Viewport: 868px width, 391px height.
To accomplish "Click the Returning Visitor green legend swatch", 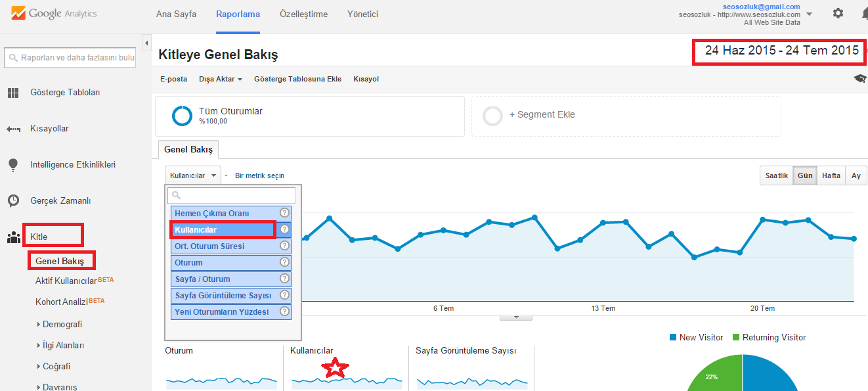I will pyautogui.click(x=736, y=337).
